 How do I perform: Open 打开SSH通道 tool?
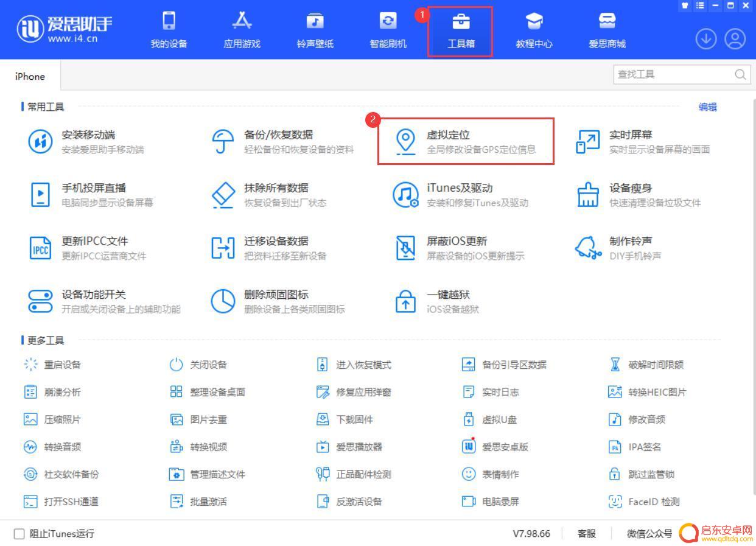click(61, 502)
